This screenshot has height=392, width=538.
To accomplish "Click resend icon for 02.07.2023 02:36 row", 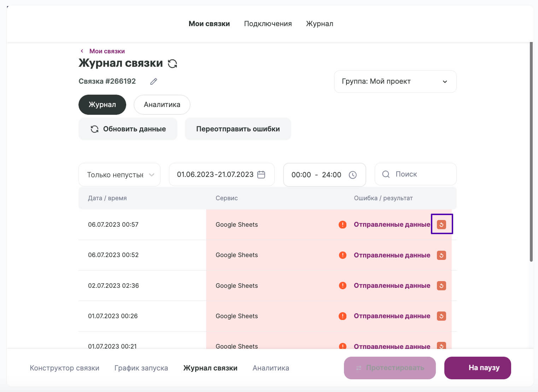I will [441, 285].
